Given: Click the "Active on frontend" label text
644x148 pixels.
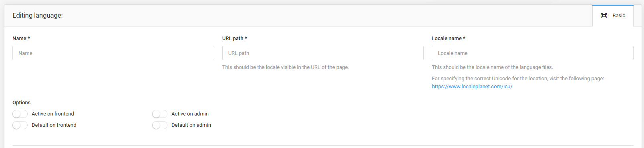Looking at the screenshot, I should 53,114.
